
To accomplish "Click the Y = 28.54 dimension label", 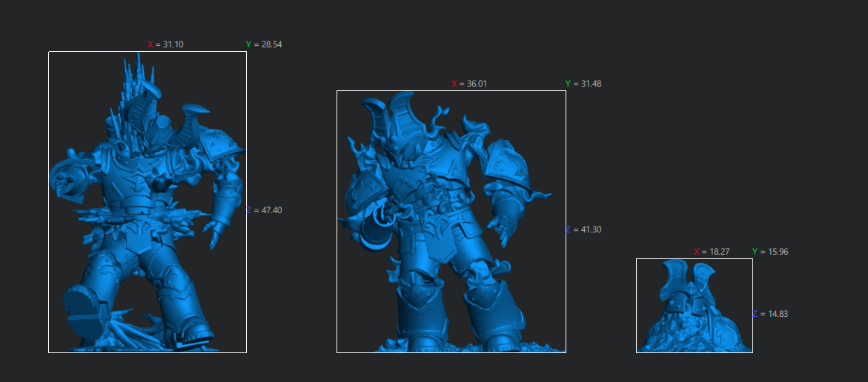I will [x=263, y=44].
